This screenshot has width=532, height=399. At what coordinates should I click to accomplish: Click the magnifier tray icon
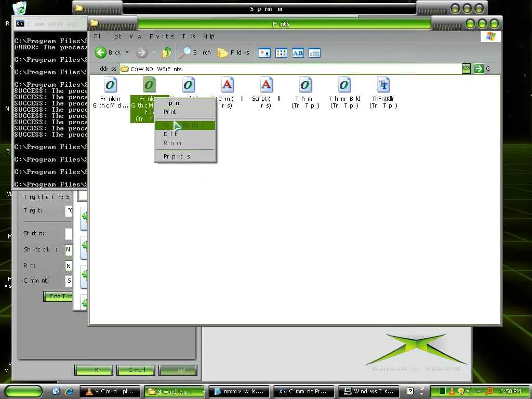point(489,392)
